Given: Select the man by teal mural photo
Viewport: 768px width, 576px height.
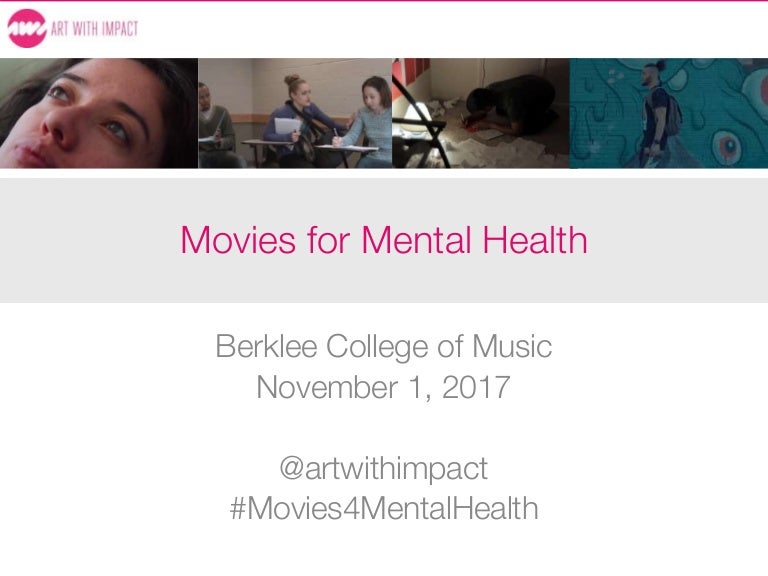Looking at the screenshot, I should coord(669,113).
